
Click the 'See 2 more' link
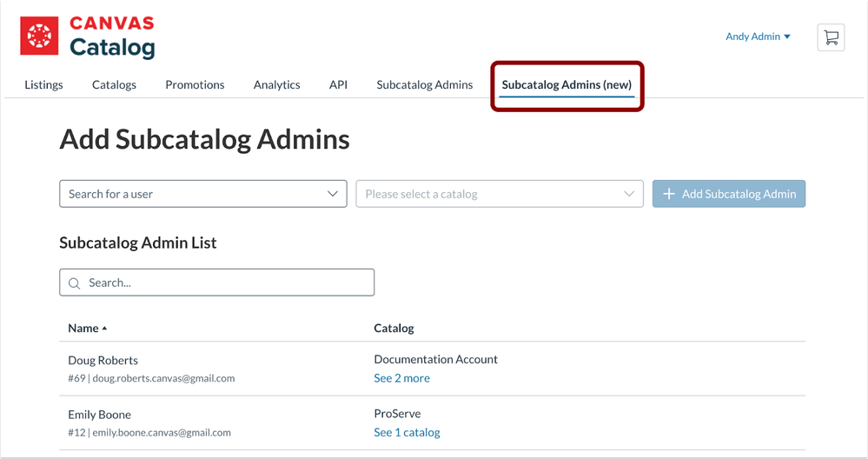pos(401,378)
